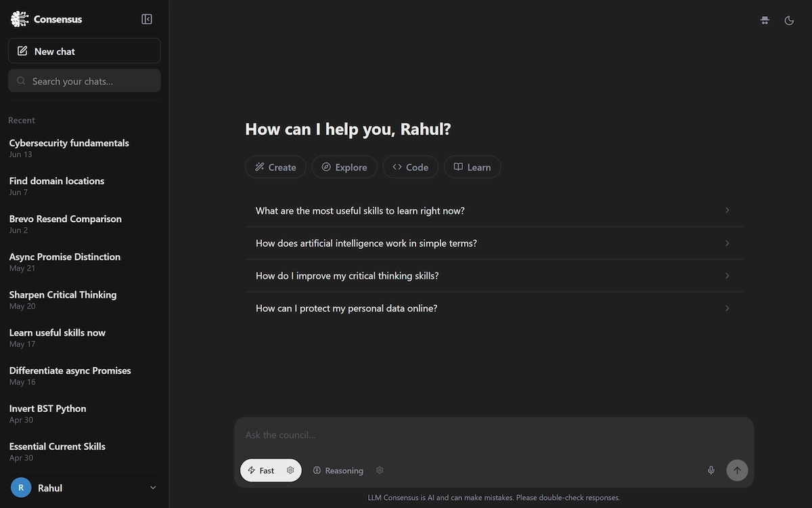Click chevron beside most useful skills question

coord(727,211)
